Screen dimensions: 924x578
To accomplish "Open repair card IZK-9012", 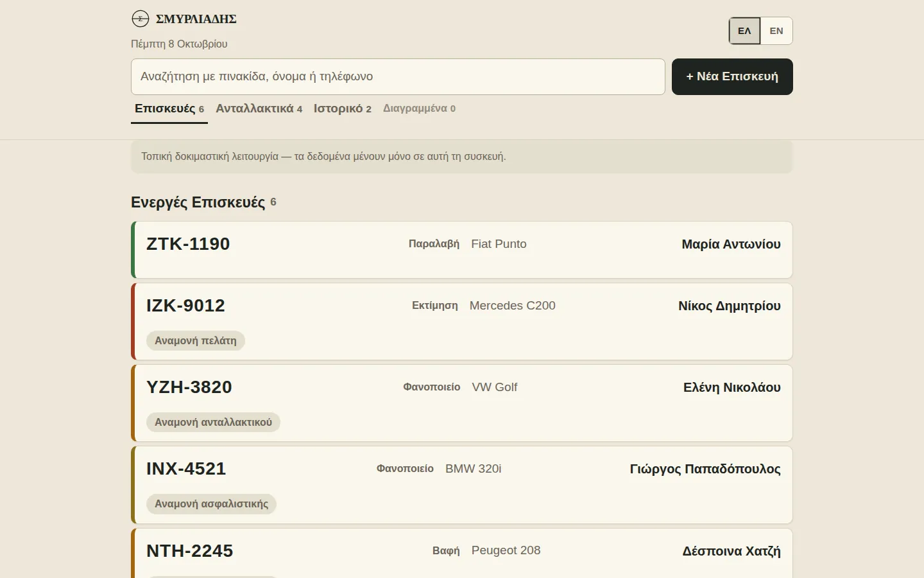I will click(x=462, y=321).
